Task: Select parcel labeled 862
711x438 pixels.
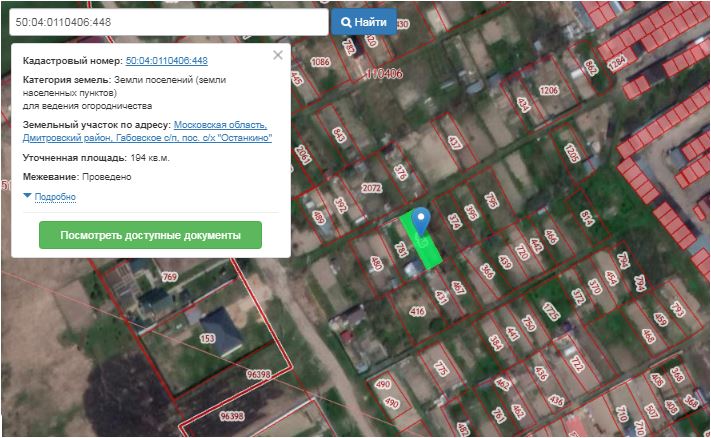Action: [591, 67]
